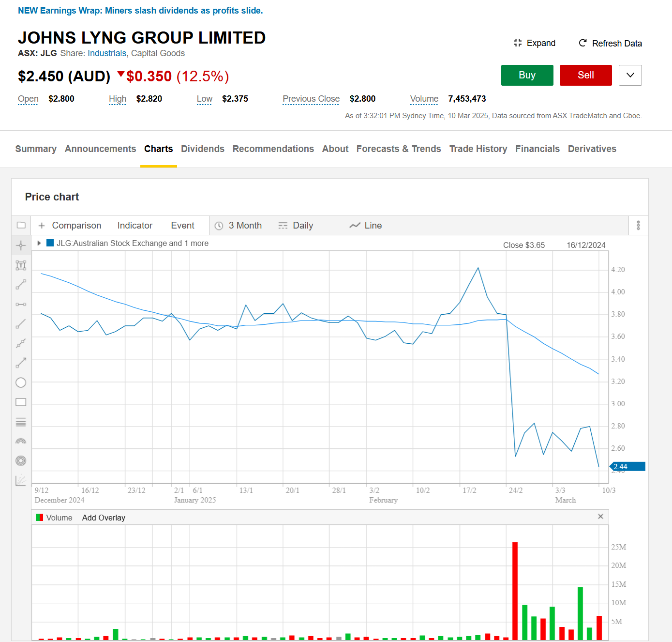The height and width of the screenshot is (642, 672).
Task: Select the circle shape tool
Action: [x=21, y=382]
